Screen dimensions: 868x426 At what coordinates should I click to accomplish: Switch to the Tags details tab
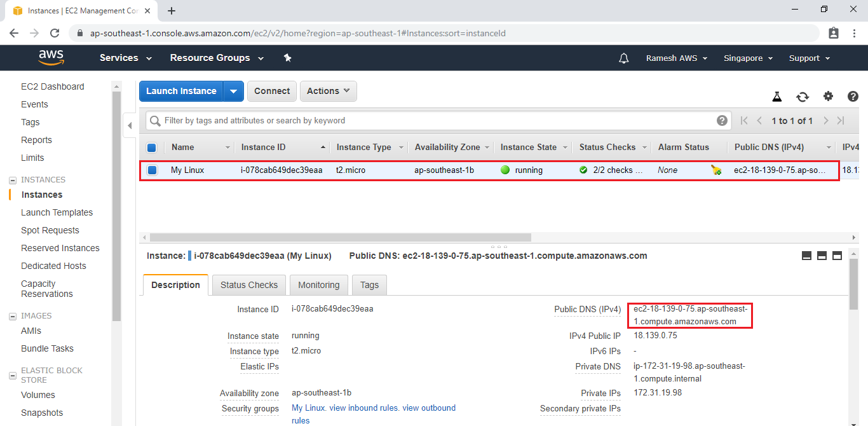(369, 285)
